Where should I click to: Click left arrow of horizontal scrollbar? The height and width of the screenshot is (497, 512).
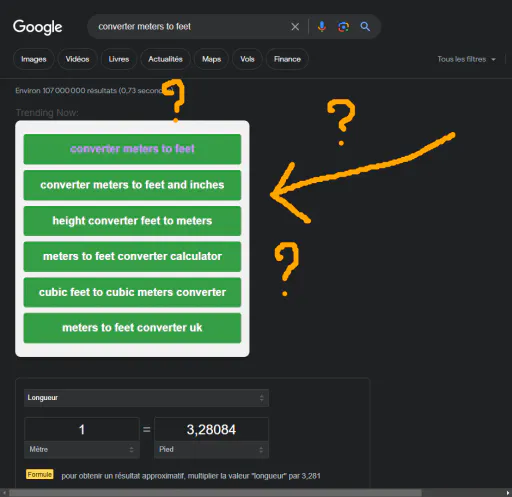(x=4, y=493)
